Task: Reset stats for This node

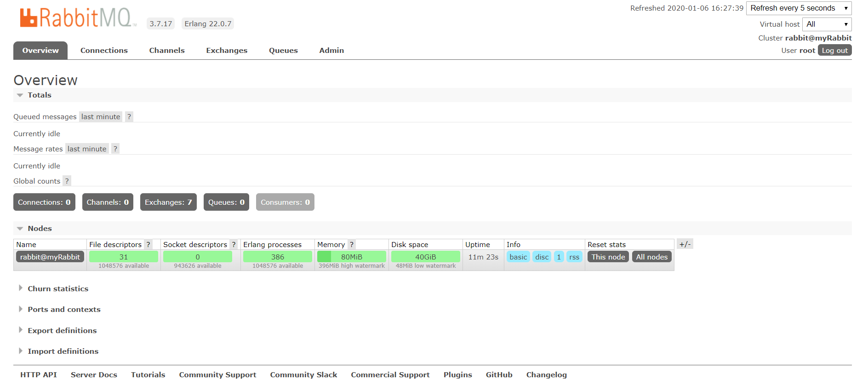Action: point(608,257)
